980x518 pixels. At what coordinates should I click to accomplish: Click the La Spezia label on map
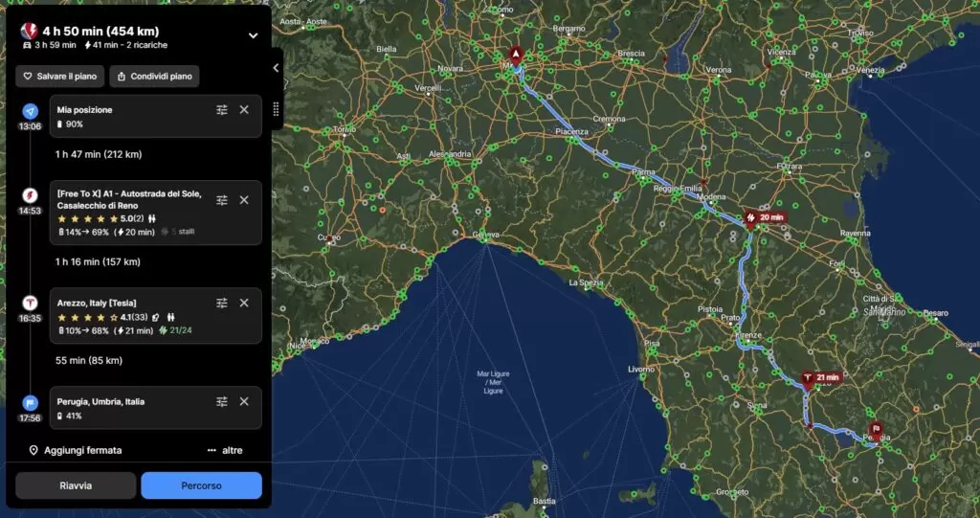(586, 282)
